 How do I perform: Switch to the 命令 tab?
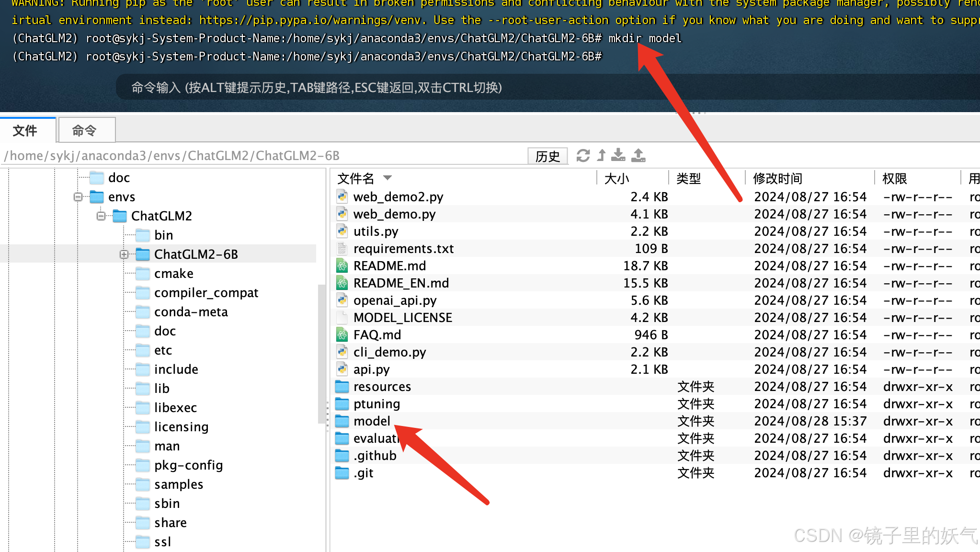click(x=85, y=130)
